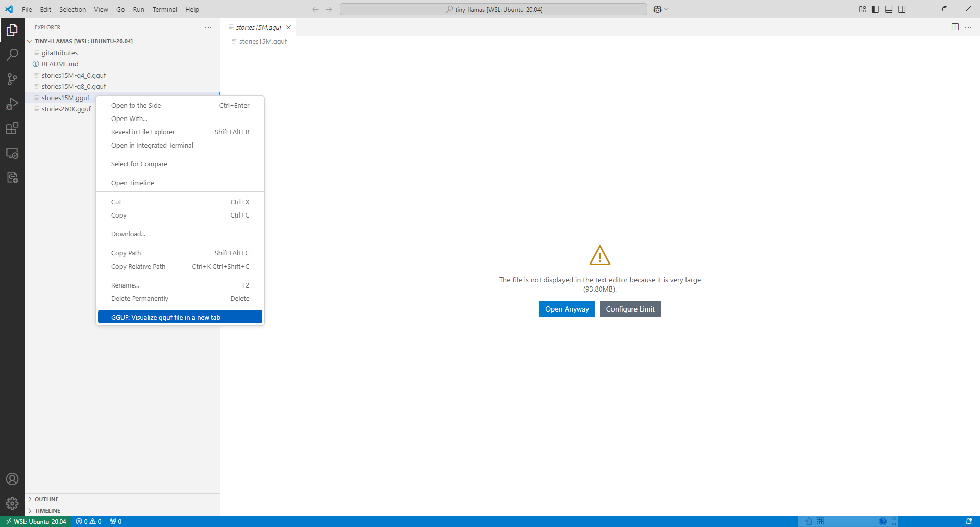
Task: Click the VS Code logo in the title bar
Action: point(9,9)
